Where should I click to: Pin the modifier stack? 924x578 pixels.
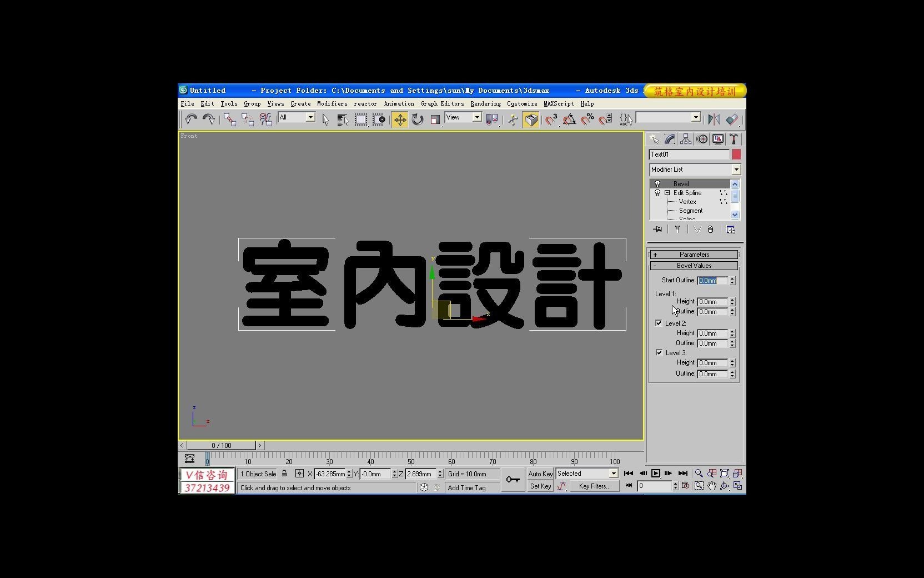[x=657, y=229]
